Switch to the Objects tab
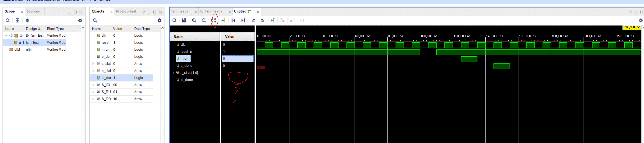Viewport: 644px width, 143px height. [98, 11]
